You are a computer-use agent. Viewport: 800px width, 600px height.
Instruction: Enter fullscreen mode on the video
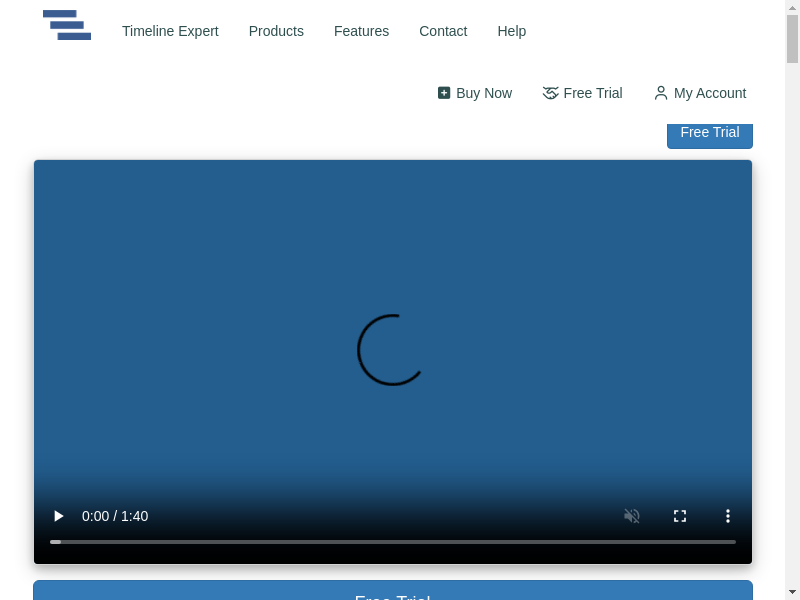(x=680, y=516)
